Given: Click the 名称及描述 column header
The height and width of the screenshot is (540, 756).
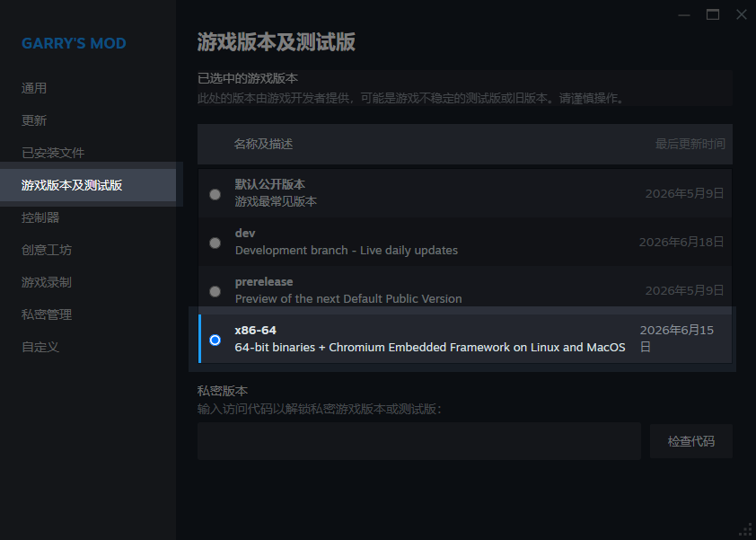Looking at the screenshot, I should [x=263, y=144].
